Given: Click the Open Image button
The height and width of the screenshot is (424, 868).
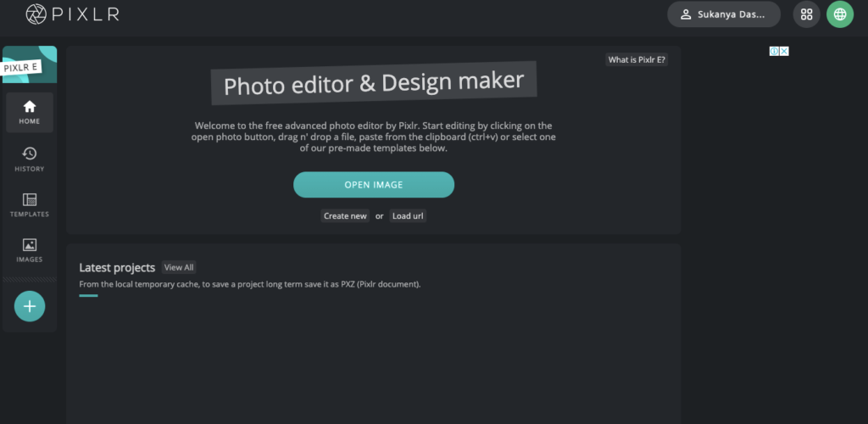Looking at the screenshot, I should click(374, 185).
